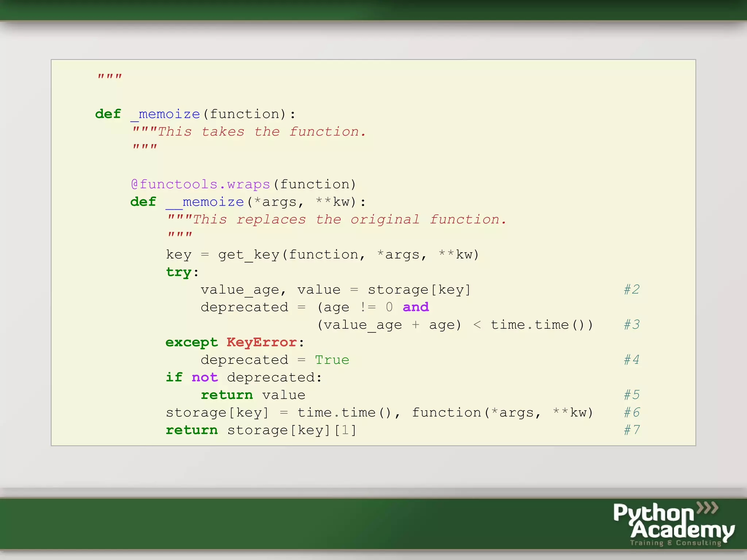Click the '#7' comment marker
The image size is (747, 560).
632,430
